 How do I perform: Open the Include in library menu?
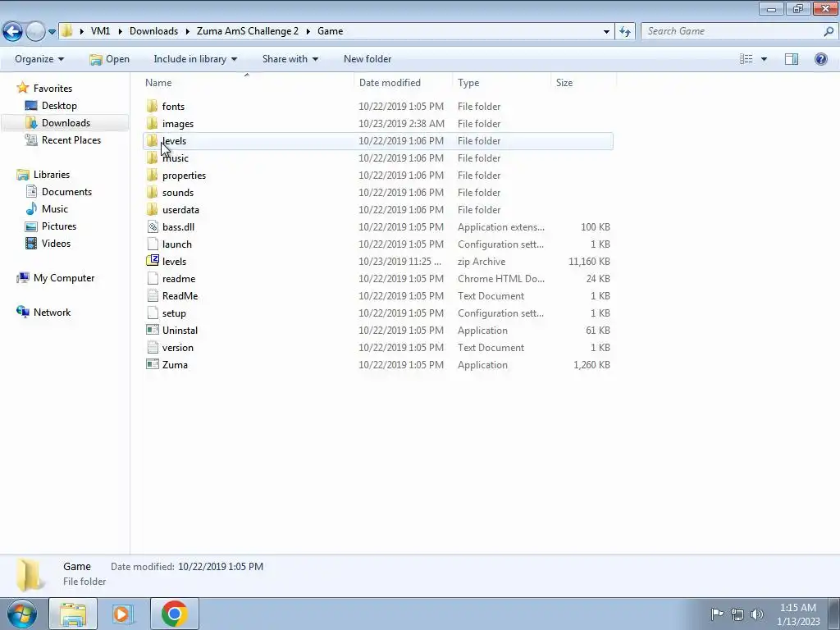[x=195, y=59]
